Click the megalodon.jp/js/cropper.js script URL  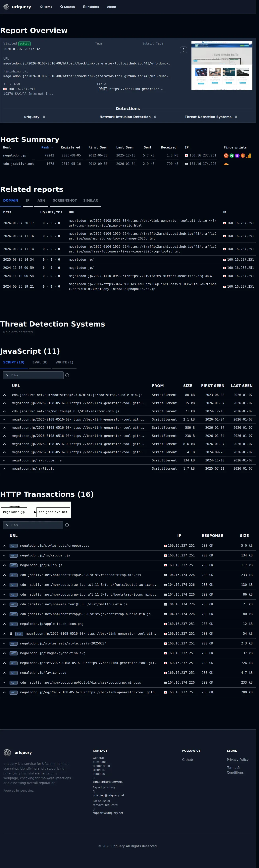(x=37, y=461)
